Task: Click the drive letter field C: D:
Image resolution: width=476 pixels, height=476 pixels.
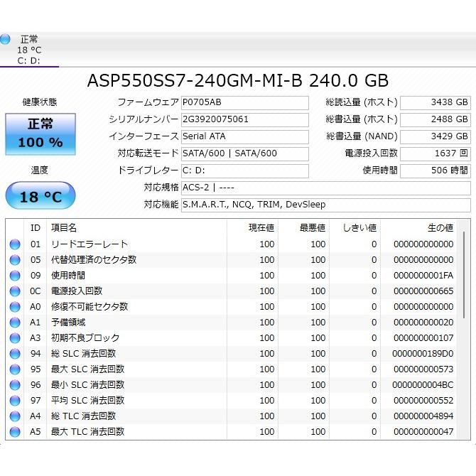Action: pos(245,171)
